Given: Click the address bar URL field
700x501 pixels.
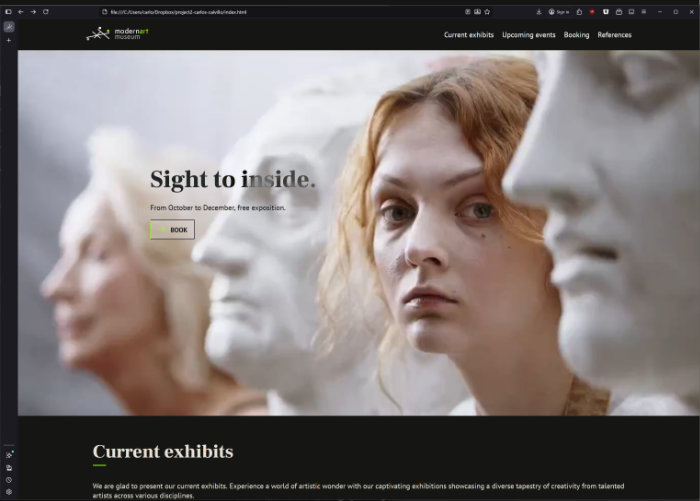Looking at the screenshot, I should click(x=250, y=11).
